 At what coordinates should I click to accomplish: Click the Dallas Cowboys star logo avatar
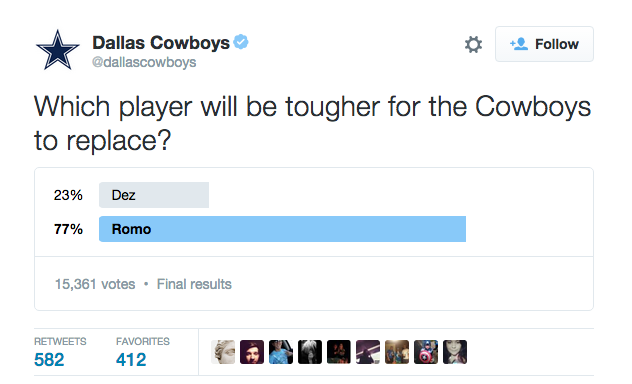pos(58,50)
